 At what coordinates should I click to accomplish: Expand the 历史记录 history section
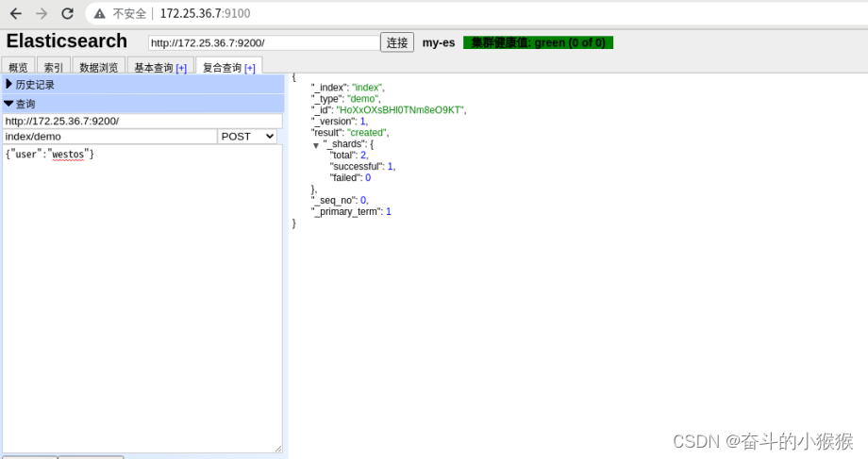point(143,85)
